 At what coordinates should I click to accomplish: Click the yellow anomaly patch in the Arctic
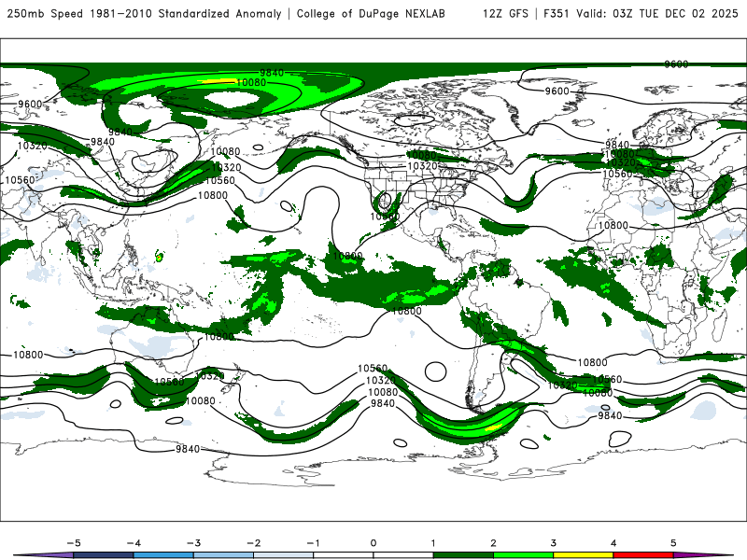pyautogui.click(x=218, y=81)
